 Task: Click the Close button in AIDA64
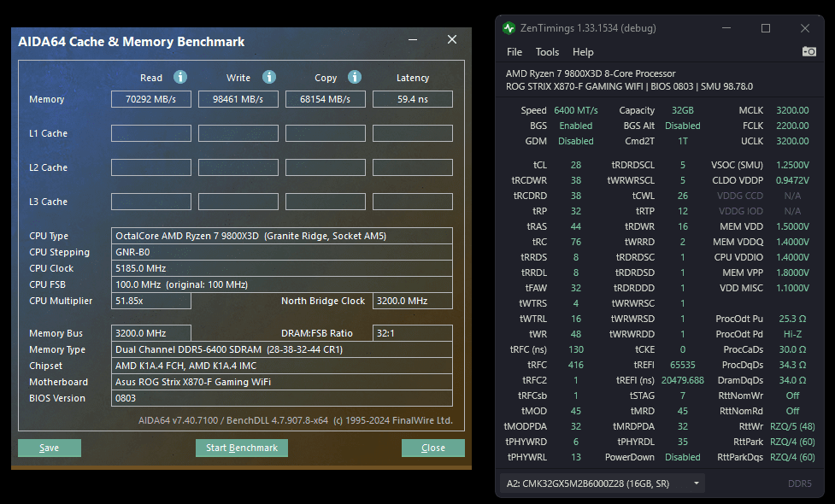[x=433, y=448]
